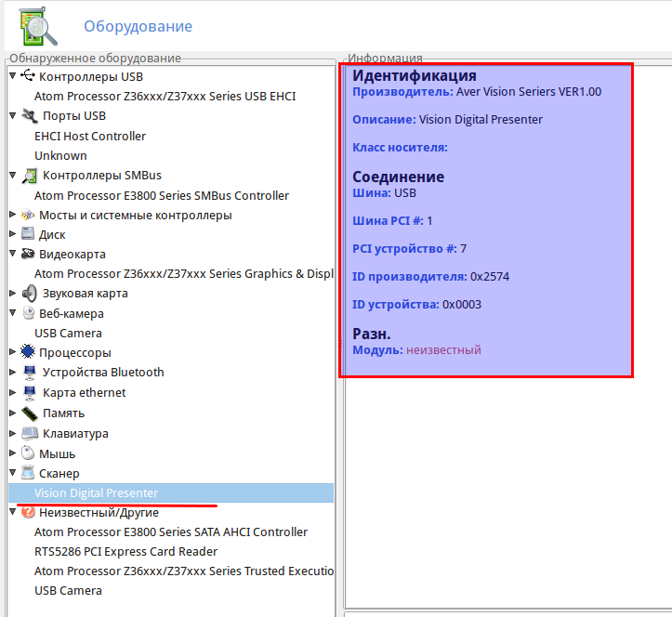This screenshot has width=672, height=617.
Task: Expand the Клавиатура branch
Action: [13, 434]
